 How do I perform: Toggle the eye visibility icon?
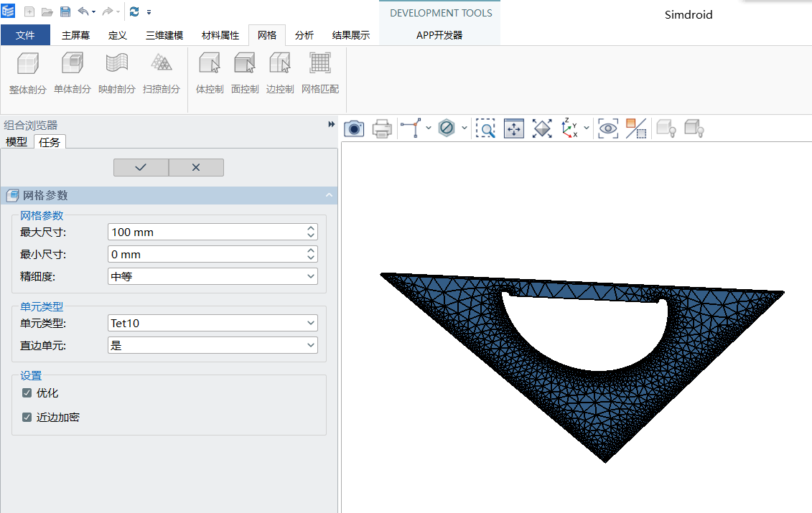608,128
